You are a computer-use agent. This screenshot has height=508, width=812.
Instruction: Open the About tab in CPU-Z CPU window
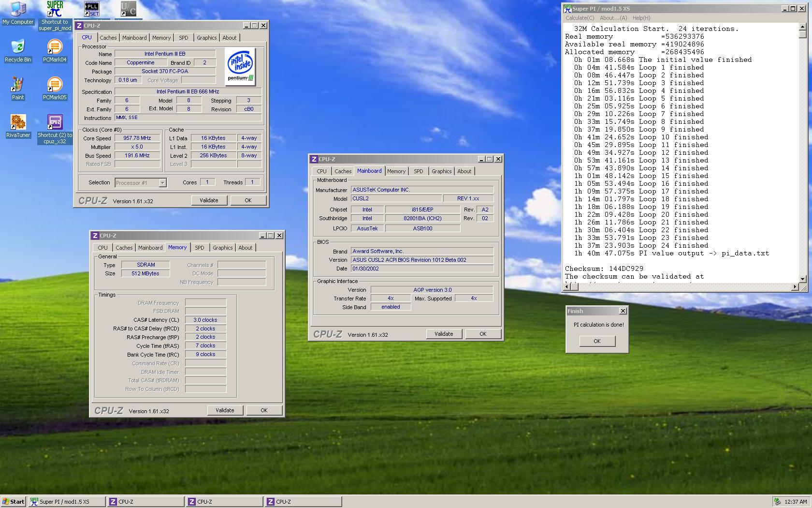(230, 38)
